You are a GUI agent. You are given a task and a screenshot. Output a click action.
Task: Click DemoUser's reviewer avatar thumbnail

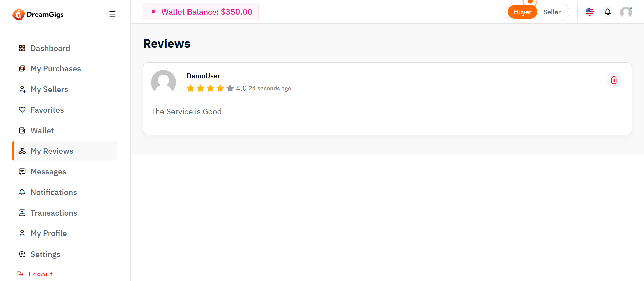tap(163, 82)
